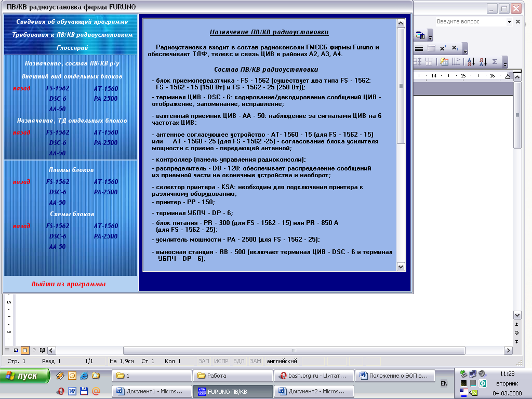
Task: Click into 'Введите вопрос' help field
Action: (x=471, y=22)
